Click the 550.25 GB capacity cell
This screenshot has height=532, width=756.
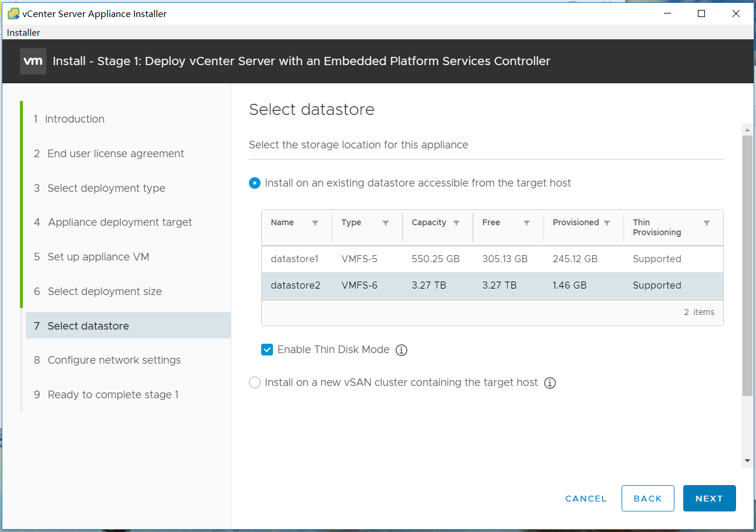(x=436, y=259)
